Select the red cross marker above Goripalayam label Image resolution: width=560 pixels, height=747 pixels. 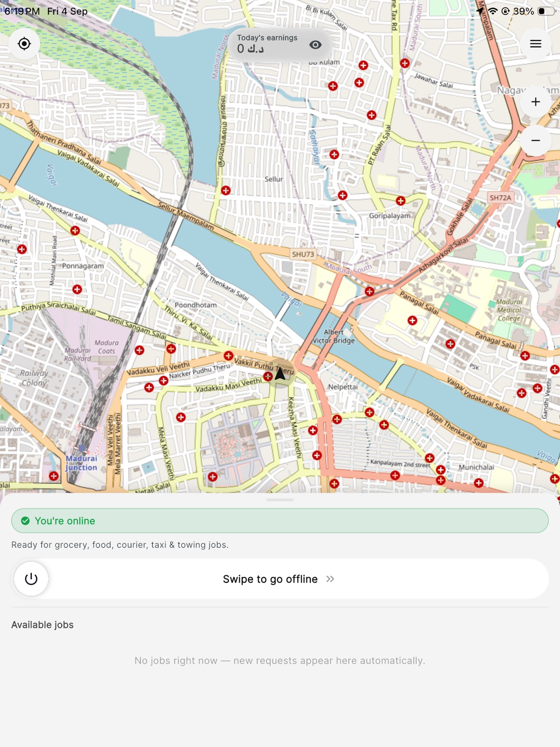pyautogui.click(x=401, y=201)
